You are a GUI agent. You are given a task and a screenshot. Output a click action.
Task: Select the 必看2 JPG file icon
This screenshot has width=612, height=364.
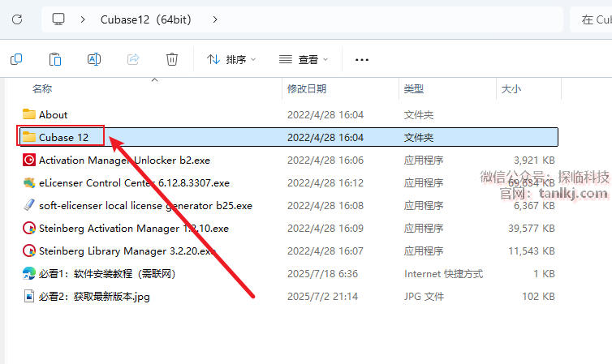pyautogui.click(x=29, y=296)
